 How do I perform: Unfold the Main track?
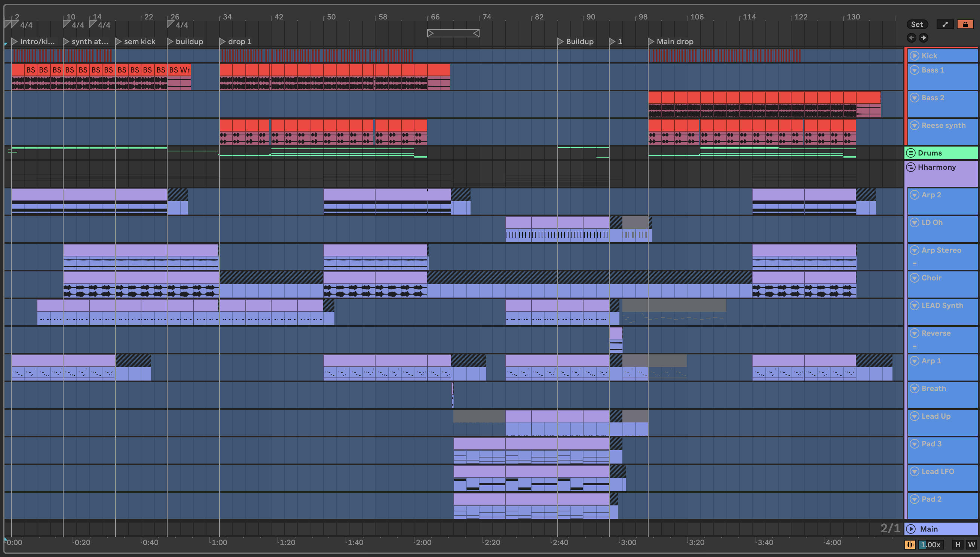click(x=911, y=529)
